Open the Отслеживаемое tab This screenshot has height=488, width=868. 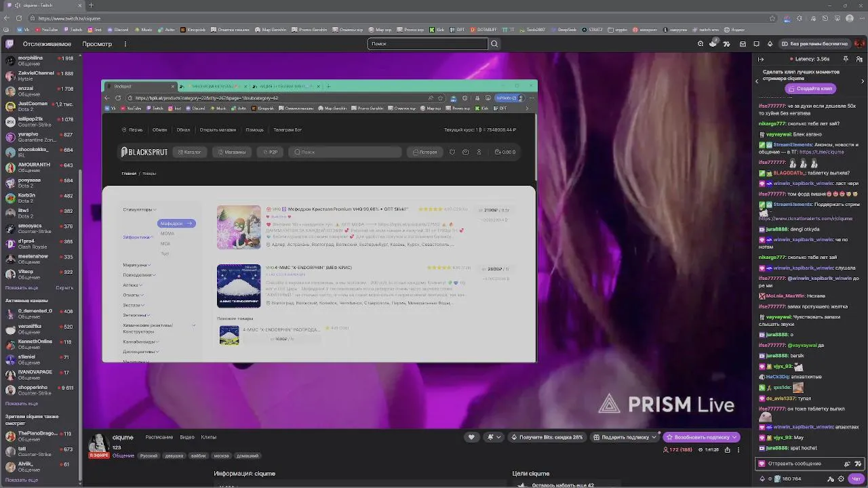pos(47,44)
